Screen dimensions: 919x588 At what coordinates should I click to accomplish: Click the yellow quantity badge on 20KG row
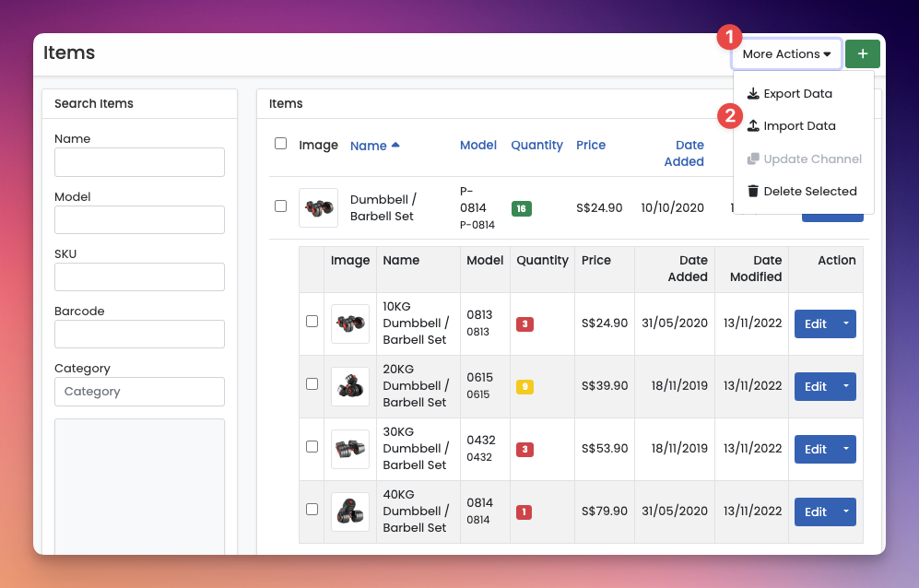pyautogui.click(x=524, y=387)
